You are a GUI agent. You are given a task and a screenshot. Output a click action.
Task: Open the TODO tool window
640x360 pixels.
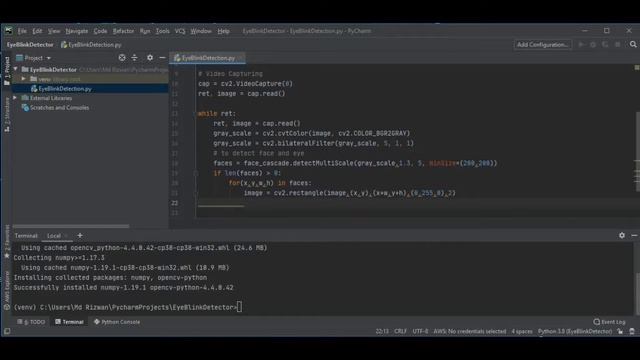(x=31, y=322)
